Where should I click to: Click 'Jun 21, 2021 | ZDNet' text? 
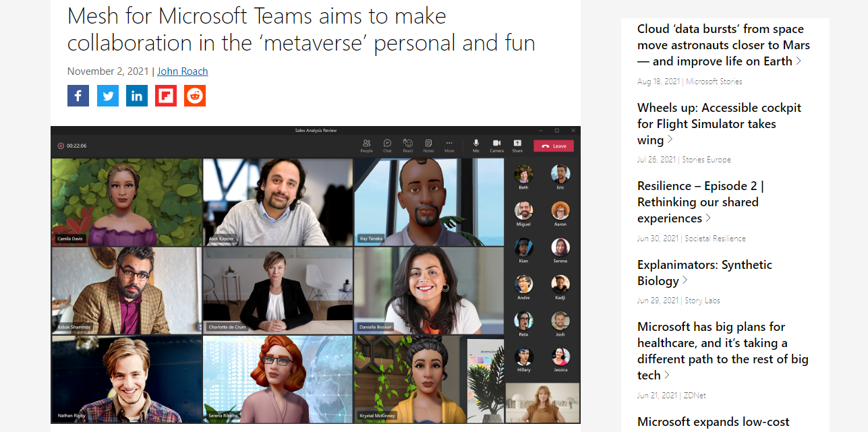[672, 396]
